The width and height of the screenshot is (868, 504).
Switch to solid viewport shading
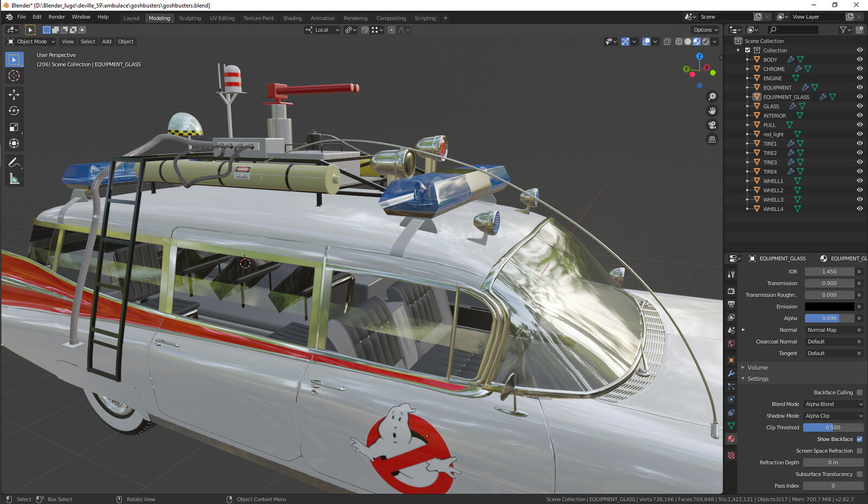click(688, 41)
